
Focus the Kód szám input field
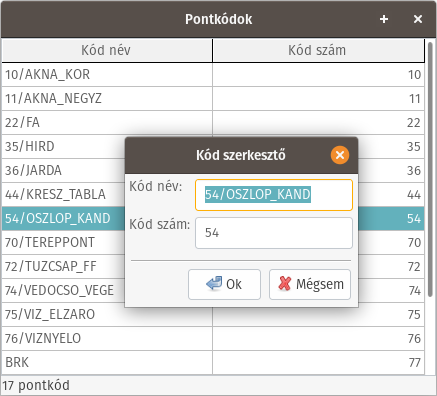(x=274, y=233)
